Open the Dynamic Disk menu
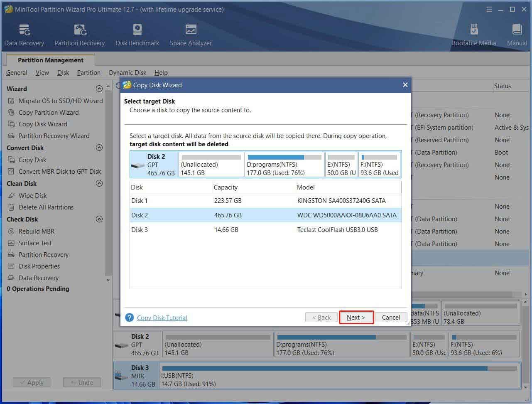This screenshot has width=532, height=404. pyautogui.click(x=127, y=73)
